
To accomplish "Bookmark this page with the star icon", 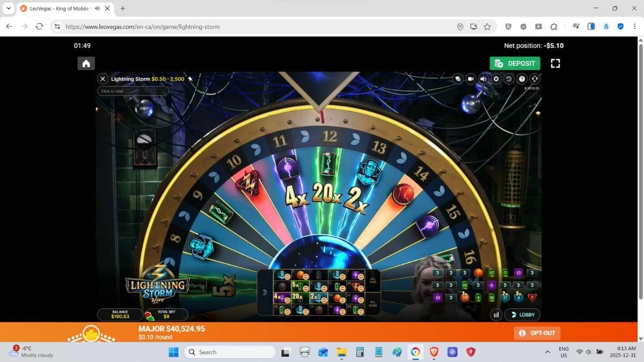I will click(x=487, y=27).
